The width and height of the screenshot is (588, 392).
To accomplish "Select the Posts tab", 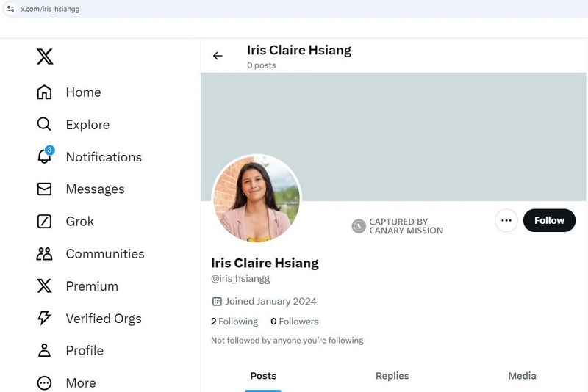I will tap(263, 376).
